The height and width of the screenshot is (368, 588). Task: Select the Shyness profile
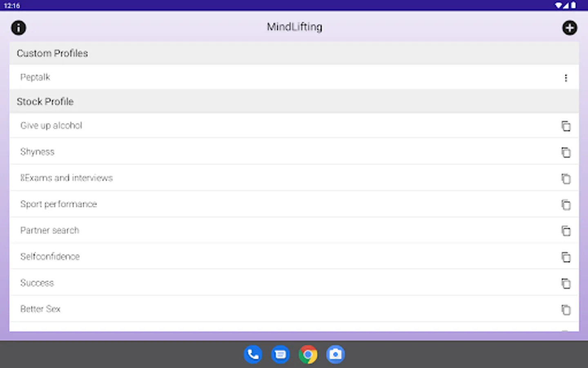[294, 152]
